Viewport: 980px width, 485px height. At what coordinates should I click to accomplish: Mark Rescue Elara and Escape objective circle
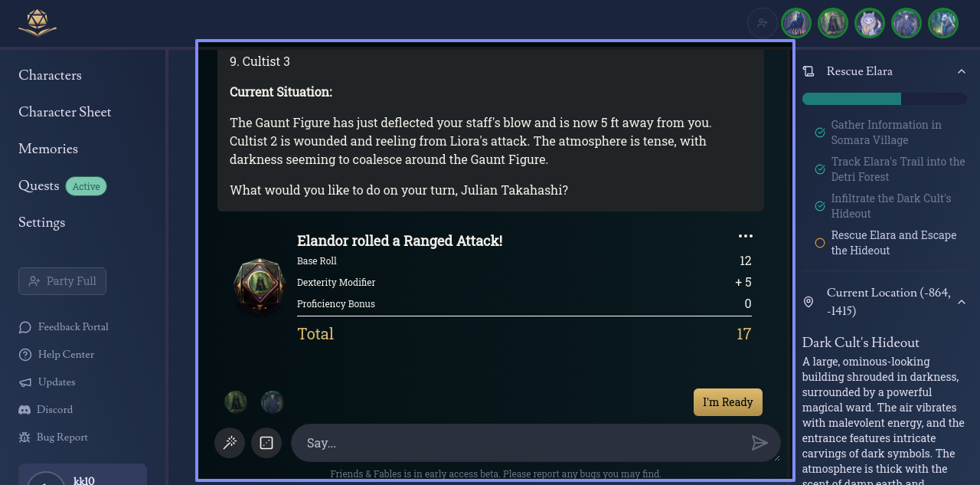click(820, 243)
